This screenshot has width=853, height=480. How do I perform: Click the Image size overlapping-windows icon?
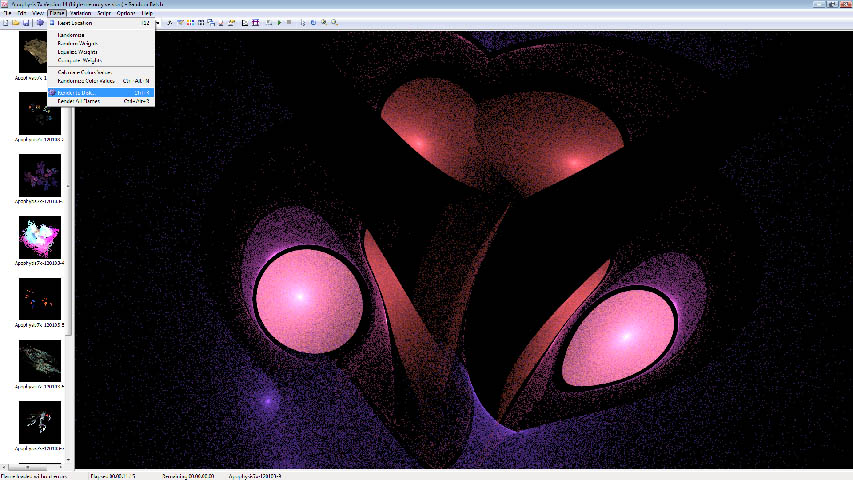pyautogui.click(x=211, y=23)
